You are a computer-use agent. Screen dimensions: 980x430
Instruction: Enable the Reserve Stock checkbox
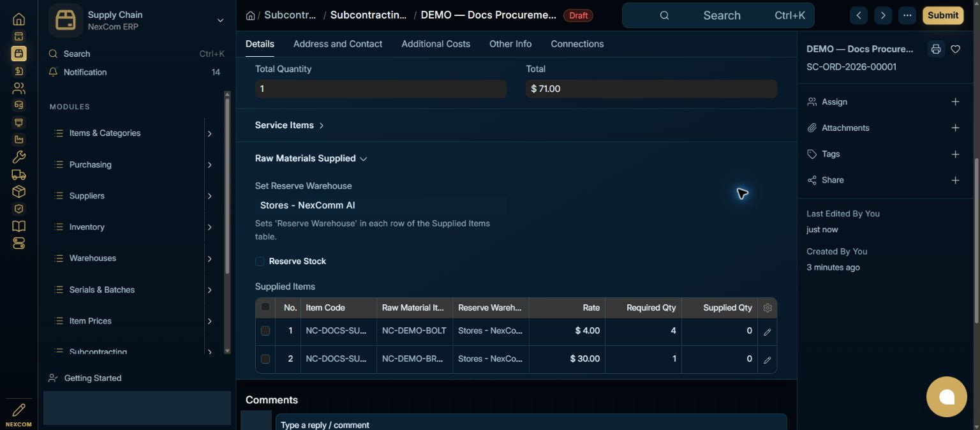click(260, 262)
